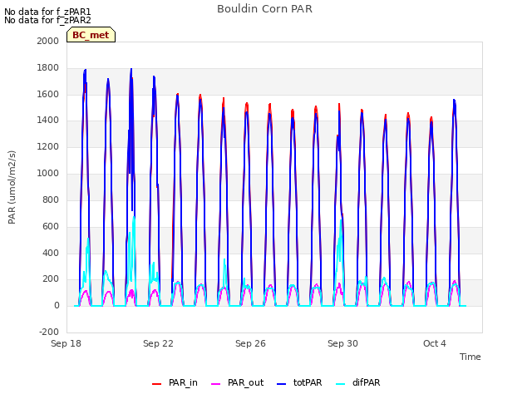Click the 0 y-axis tick label
The width and height of the screenshot is (532, 399).
point(57,306)
